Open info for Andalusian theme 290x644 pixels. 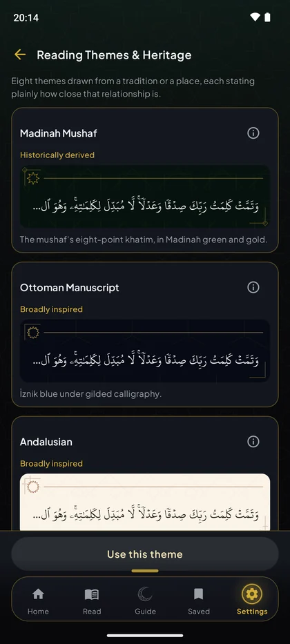pos(253,442)
